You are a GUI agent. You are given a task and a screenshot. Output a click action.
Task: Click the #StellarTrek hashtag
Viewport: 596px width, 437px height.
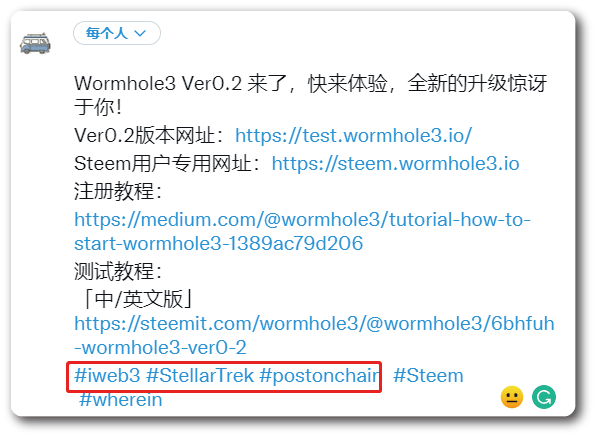click(x=200, y=375)
